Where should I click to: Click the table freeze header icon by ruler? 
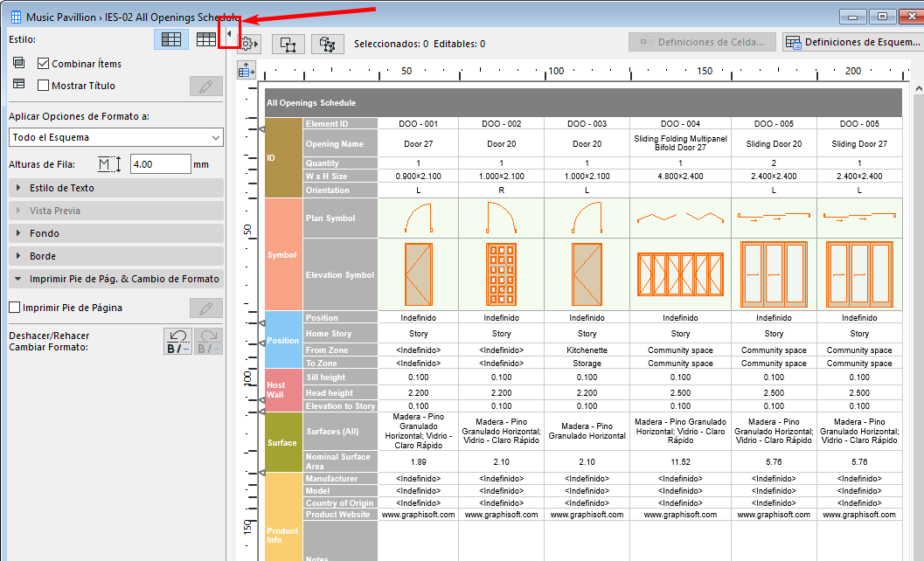246,70
